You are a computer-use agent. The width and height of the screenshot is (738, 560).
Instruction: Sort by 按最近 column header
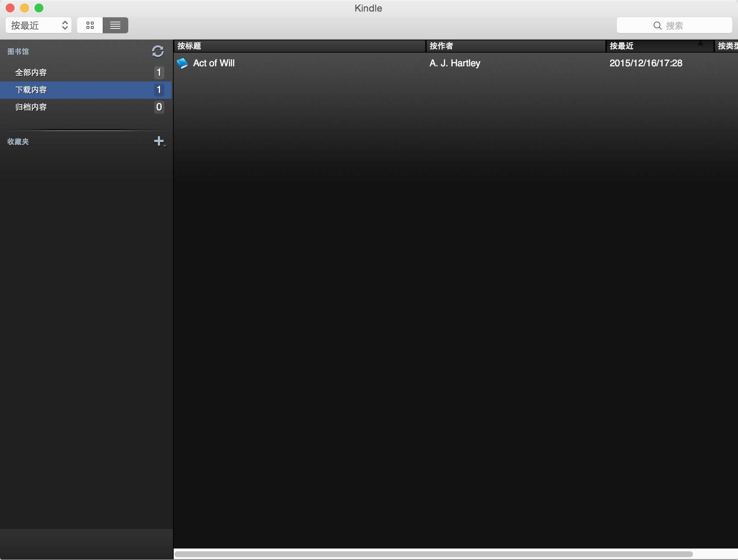660,46
